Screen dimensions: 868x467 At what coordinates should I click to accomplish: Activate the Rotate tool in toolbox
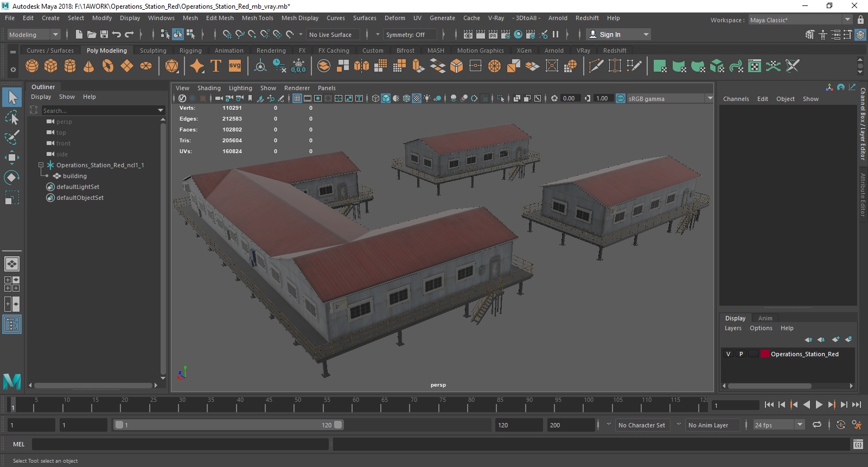tap(12, 178)
